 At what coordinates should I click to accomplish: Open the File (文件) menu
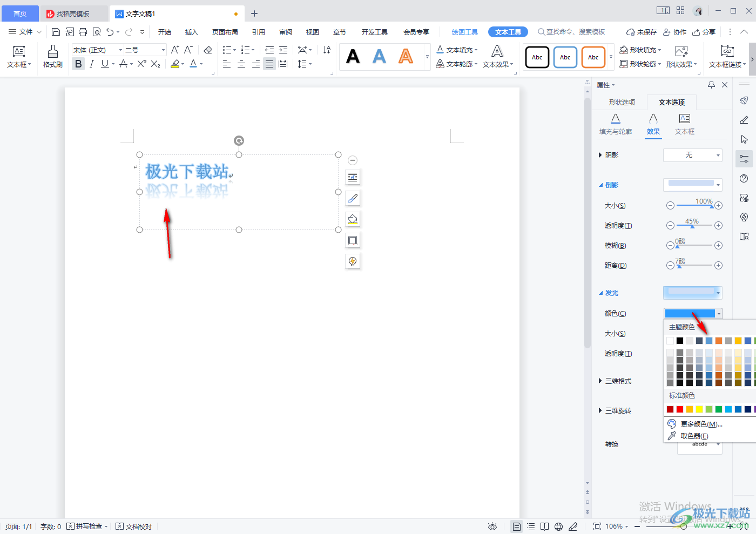click(25, 32)
